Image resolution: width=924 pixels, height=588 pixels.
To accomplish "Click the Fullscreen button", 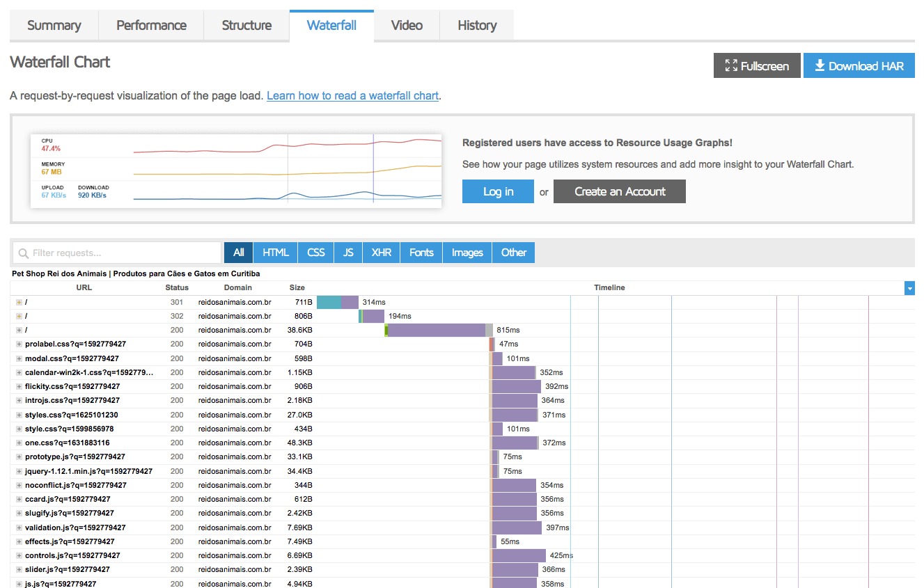I will [757, 66].
